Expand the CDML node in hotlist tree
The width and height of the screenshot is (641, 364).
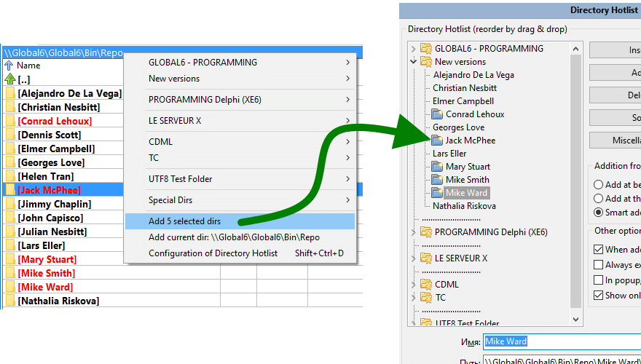pos(414,285)
